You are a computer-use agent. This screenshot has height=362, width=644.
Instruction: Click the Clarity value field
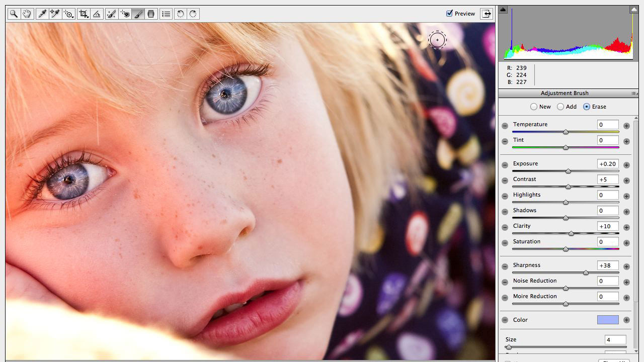point(608,226)
